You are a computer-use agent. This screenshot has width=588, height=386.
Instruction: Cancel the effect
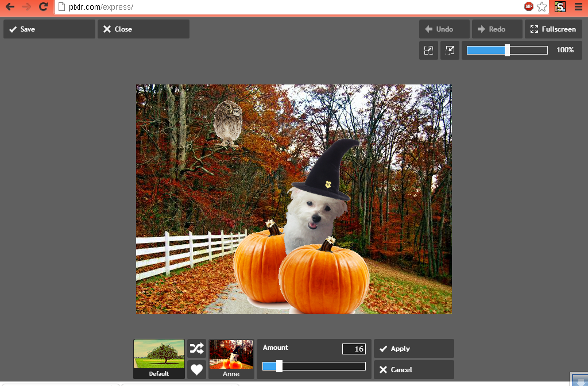point(413,369)
